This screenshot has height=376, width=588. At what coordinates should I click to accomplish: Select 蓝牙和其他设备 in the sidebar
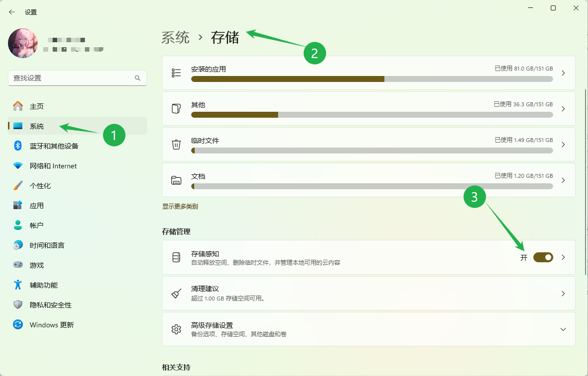(x=77, y=146)
